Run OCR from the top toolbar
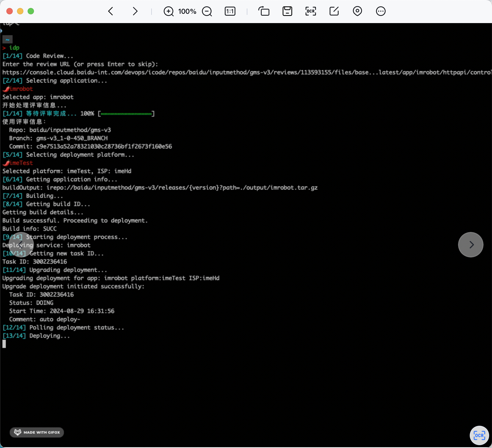Screen dimensions: 492x448 [x=310, y=11]
